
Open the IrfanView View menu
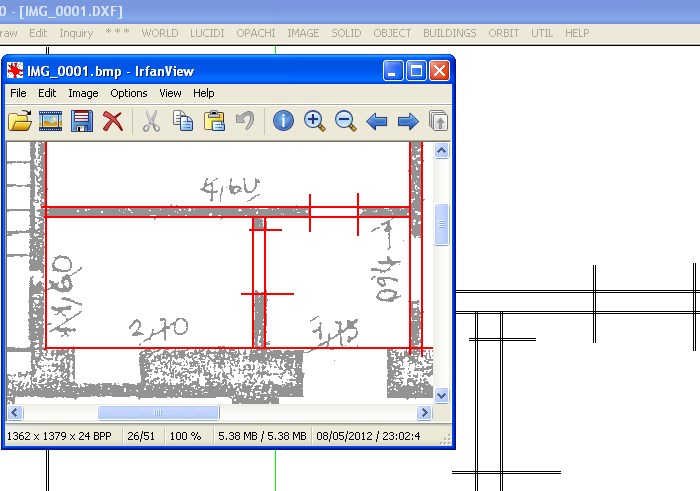pyautogui.click(x=170, y=93)
